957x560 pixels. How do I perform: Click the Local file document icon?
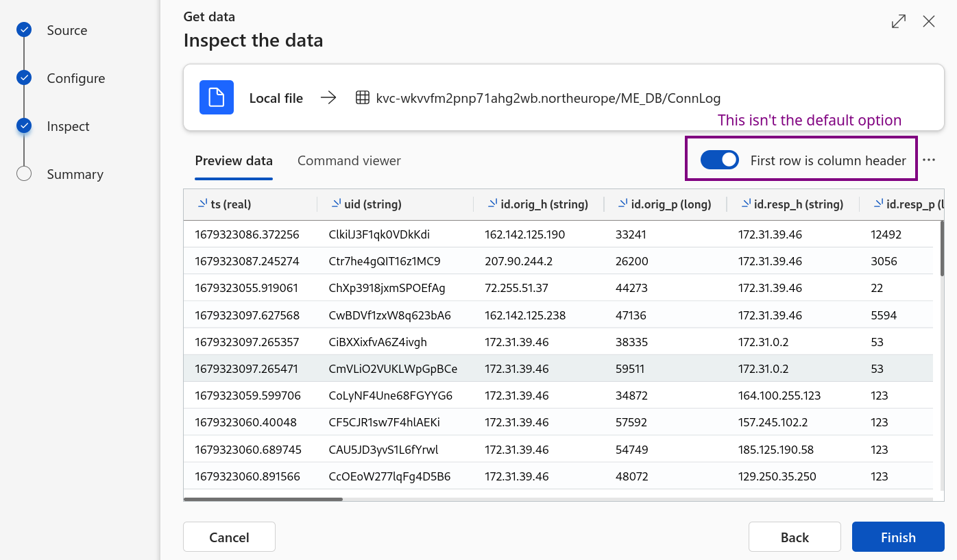217,97
